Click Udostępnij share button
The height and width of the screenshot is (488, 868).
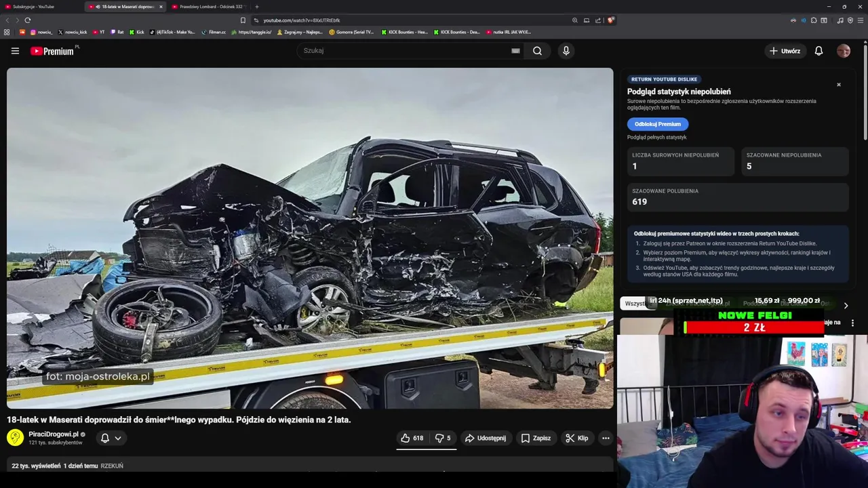[486, 439]
